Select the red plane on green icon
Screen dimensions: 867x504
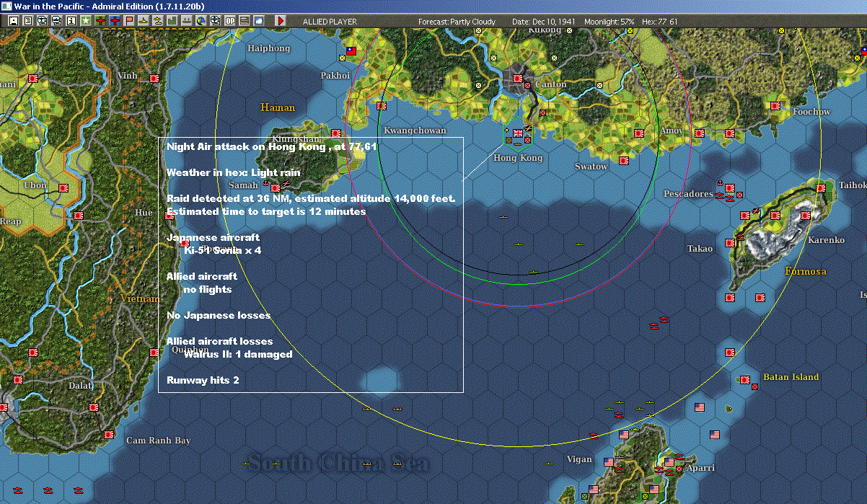tap(100, 21)
